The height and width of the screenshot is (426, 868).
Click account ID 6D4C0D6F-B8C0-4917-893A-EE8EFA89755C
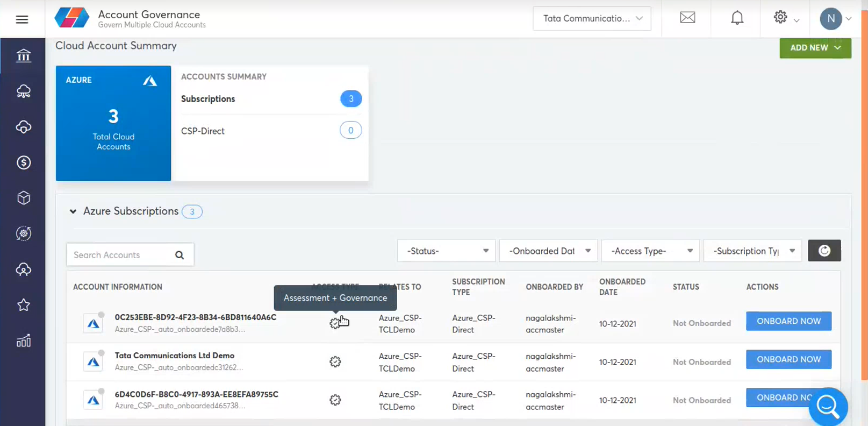coord(197,394)
